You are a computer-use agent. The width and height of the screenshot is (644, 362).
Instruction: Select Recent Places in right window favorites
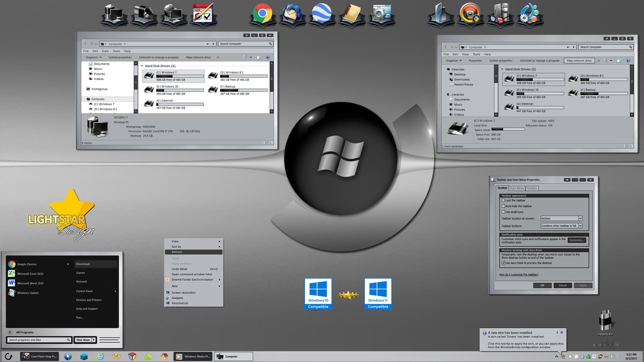[461, 84]
